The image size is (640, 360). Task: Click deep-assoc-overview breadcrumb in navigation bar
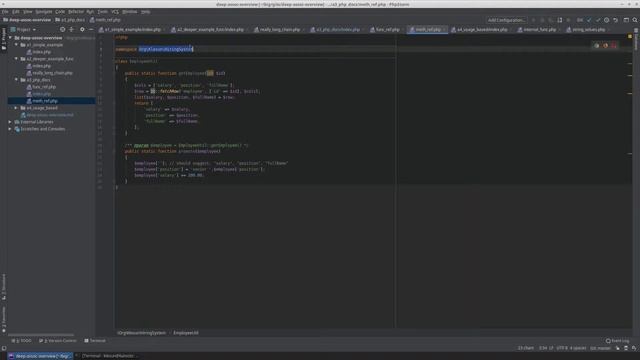point(27,20)
